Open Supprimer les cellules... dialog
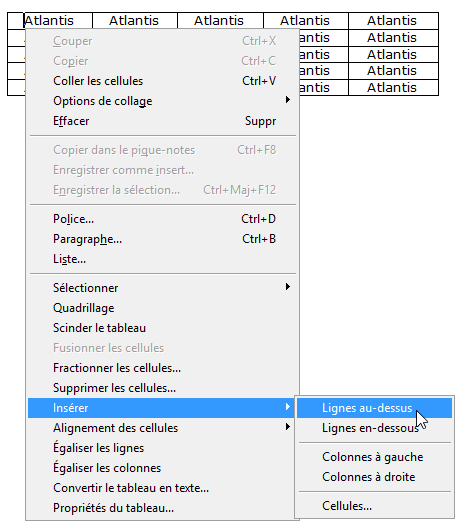467x530 pixels. tap(163, 388)
